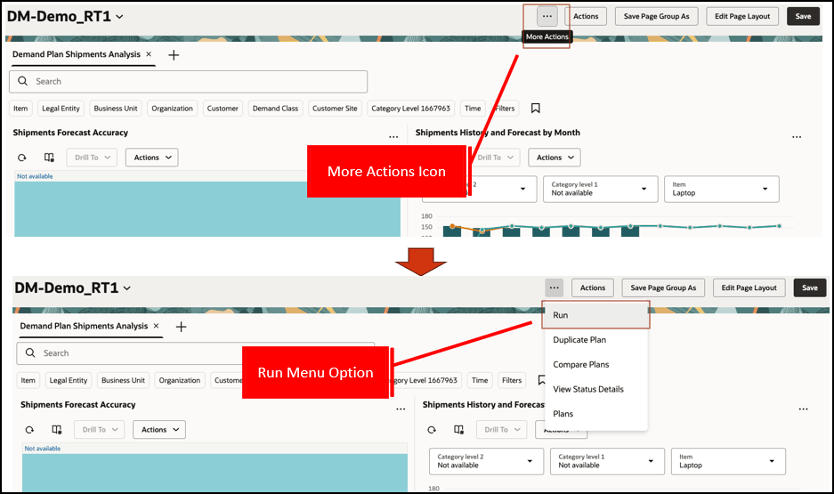Open Shipments Forecast Accuracy ellipsis menu, lower screenshot
The width and height of the screenshot is (834, 494).
pyautogui.click(x=401, y=409)
